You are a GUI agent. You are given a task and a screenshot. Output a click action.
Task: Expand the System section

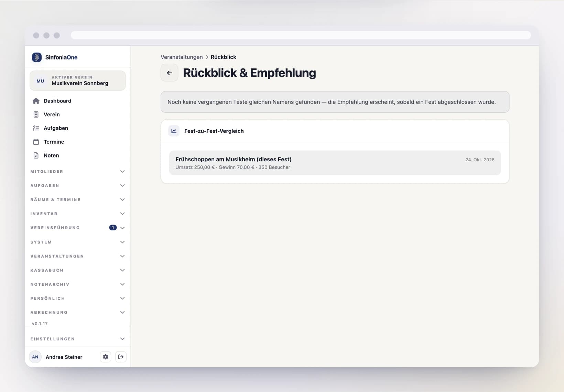(x=78, y=242)
